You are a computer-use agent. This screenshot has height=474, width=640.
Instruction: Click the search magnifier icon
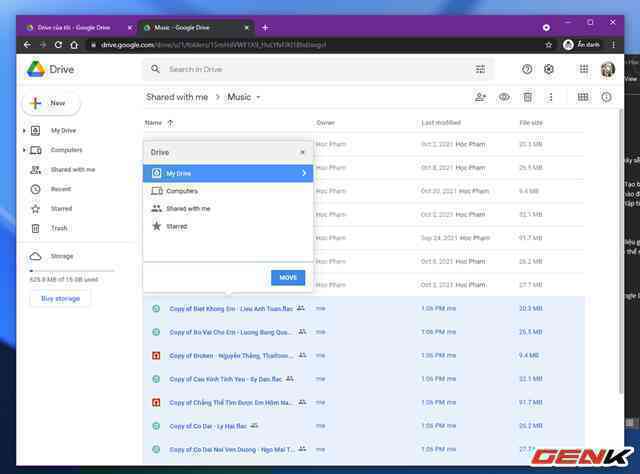pyautogui.click(x=155, y=69)
